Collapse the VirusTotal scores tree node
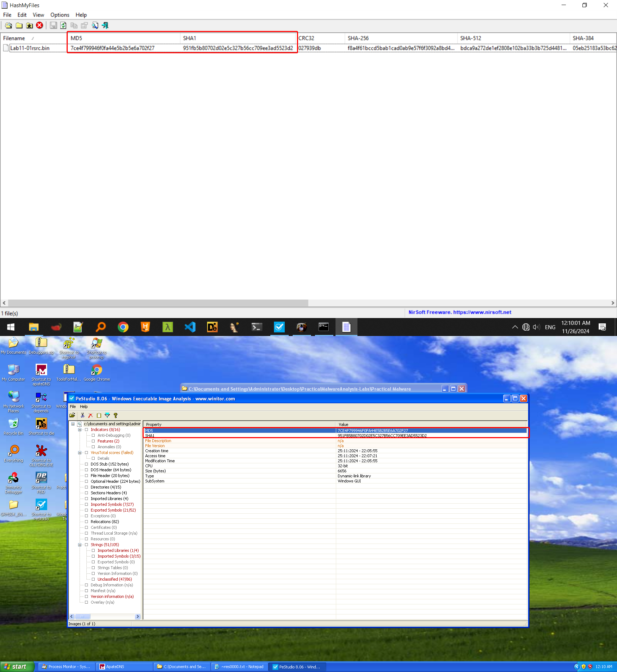This screenshot has width=617, height=672. click(80, 453)
